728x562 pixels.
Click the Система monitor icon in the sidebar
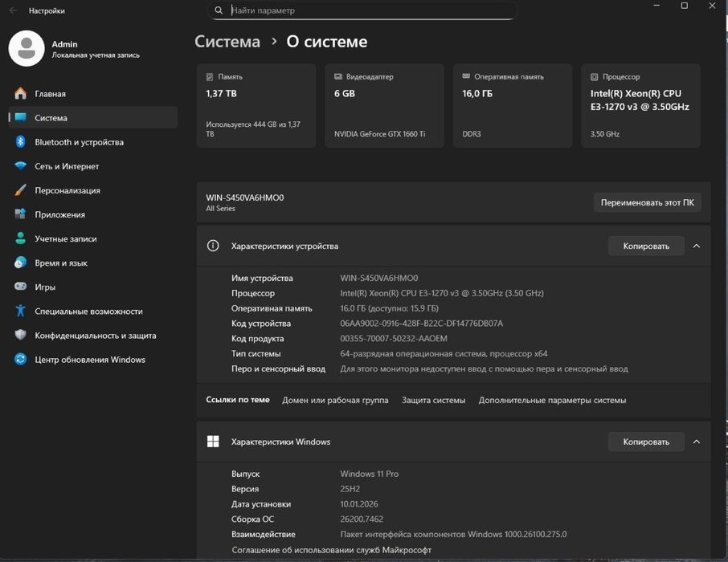[x=20, y=117]
